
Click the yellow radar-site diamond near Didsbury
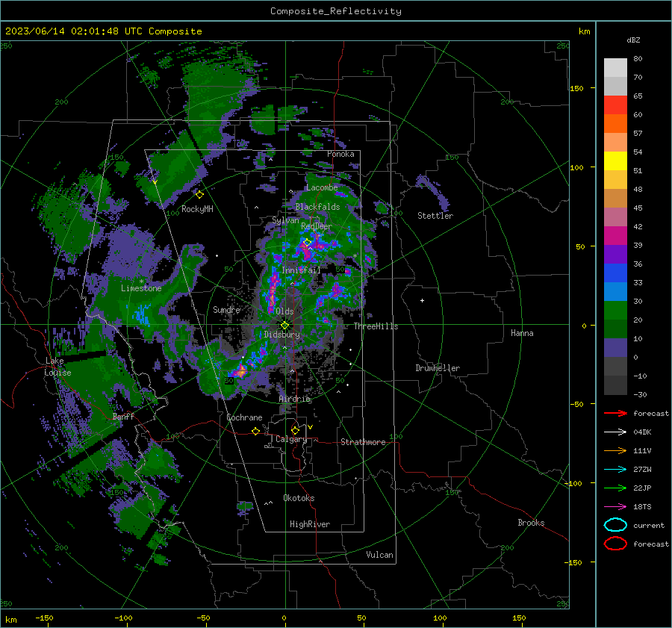284,326
